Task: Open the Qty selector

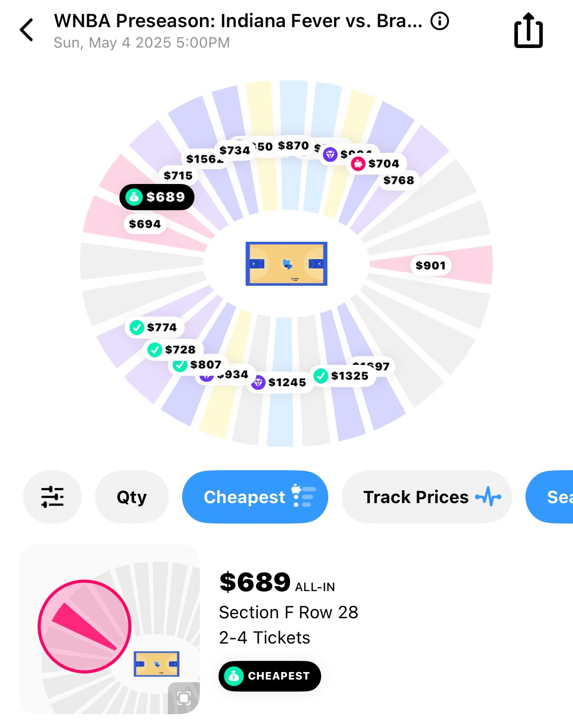Action: click(x=131, y=496)
